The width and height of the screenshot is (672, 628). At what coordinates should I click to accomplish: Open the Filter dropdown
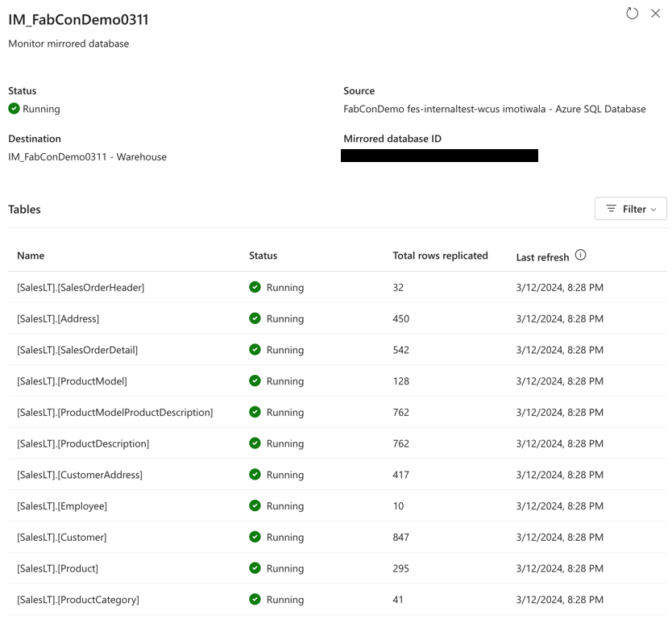coord(630,209)
